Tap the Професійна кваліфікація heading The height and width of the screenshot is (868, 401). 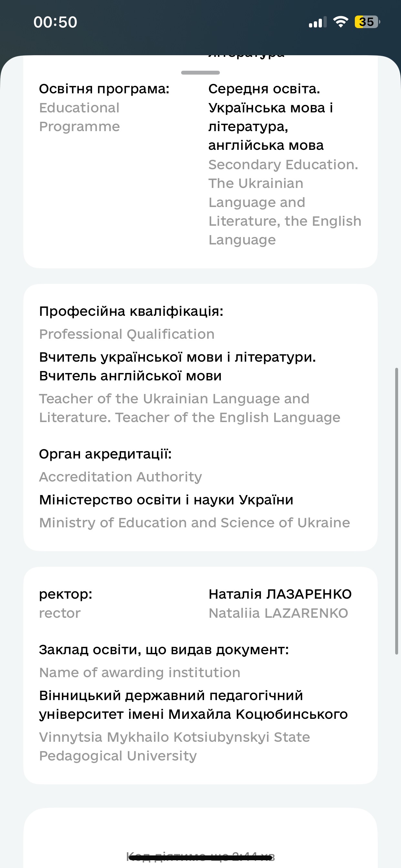point(131,311)
